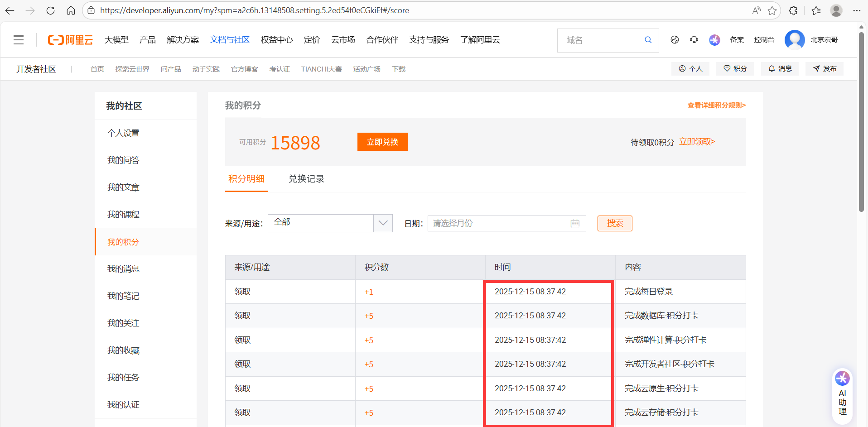Image resolution: width=868 pixels, height=427 pixels.
Task: Switch to the 兑换记录 tab
Action: pyautogui.click(x=306, y=179)
